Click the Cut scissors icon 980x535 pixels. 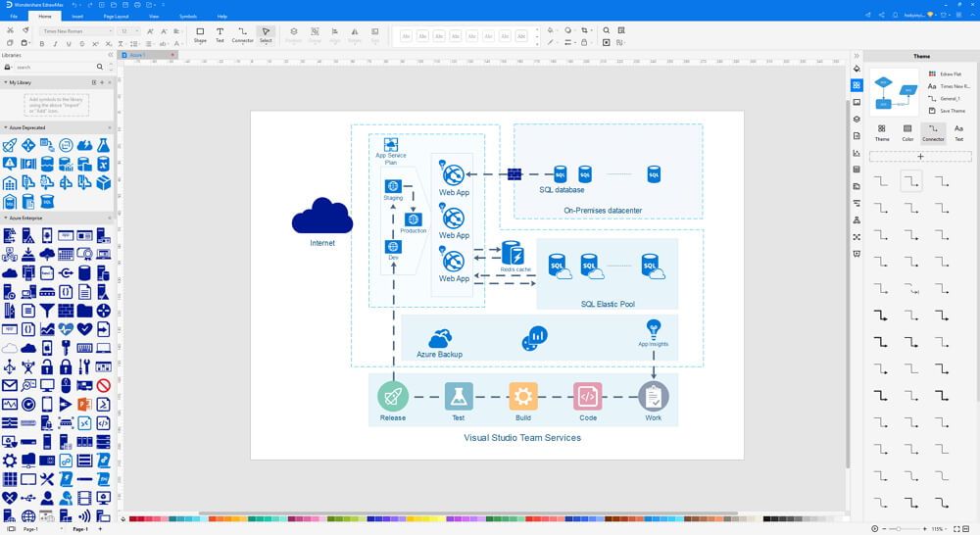(10, 30)
